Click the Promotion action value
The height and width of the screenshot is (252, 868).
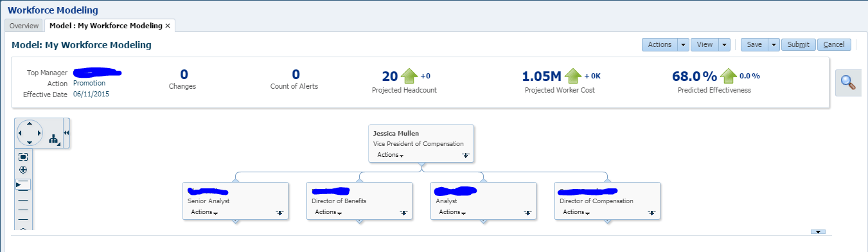click(x=89, y=83)
